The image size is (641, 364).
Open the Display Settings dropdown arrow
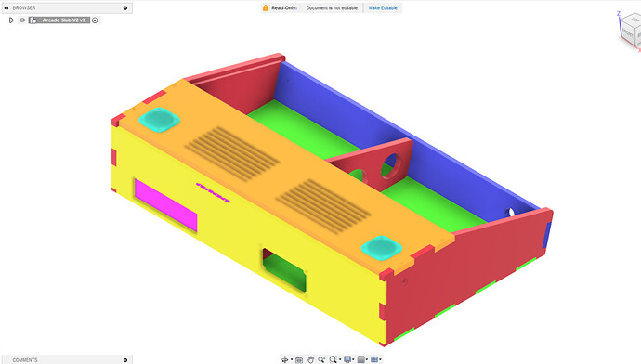pyautogui.click(x=353, y=359)
